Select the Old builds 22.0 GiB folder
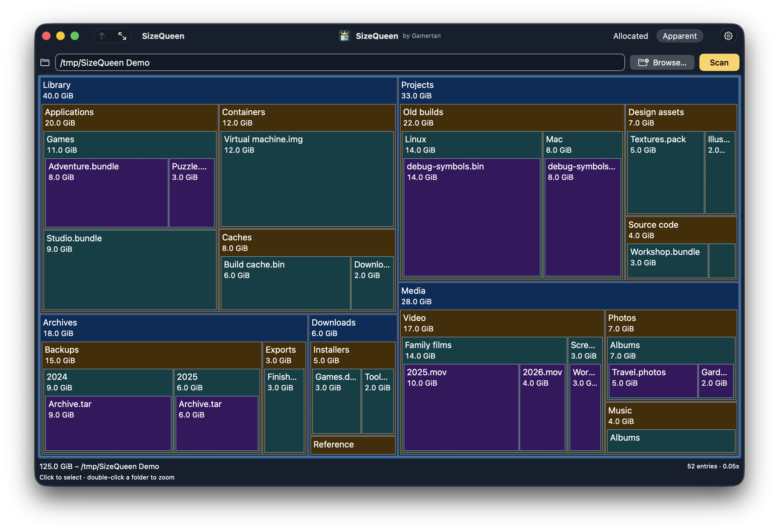This screenshot has width=779, height=532. 512,117
